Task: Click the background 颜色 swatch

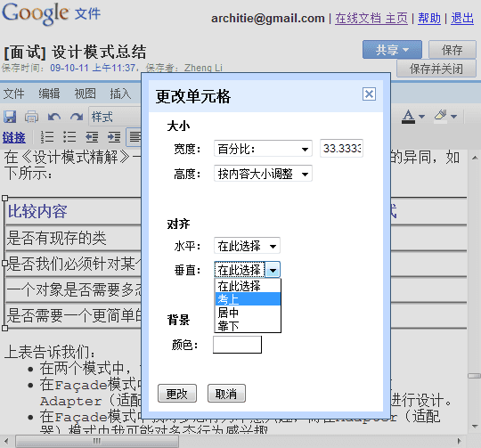Action: tap(237, 345)
